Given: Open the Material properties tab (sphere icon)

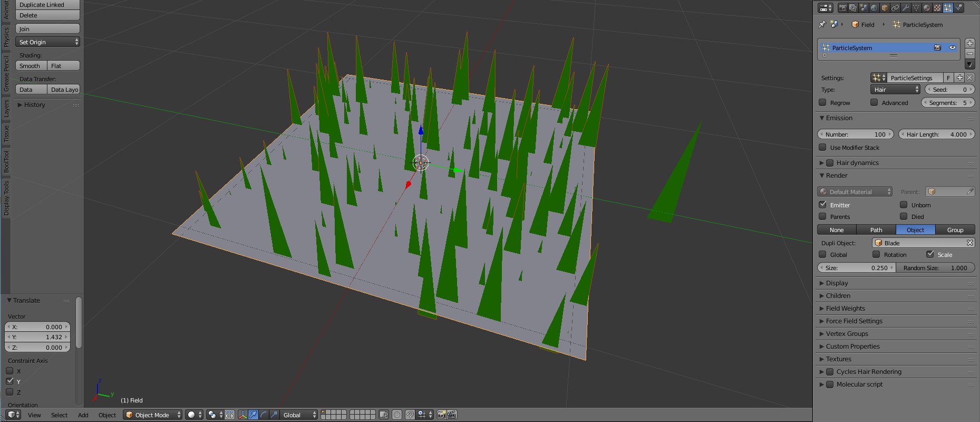Looking at the screenshot, I should 927,8.
